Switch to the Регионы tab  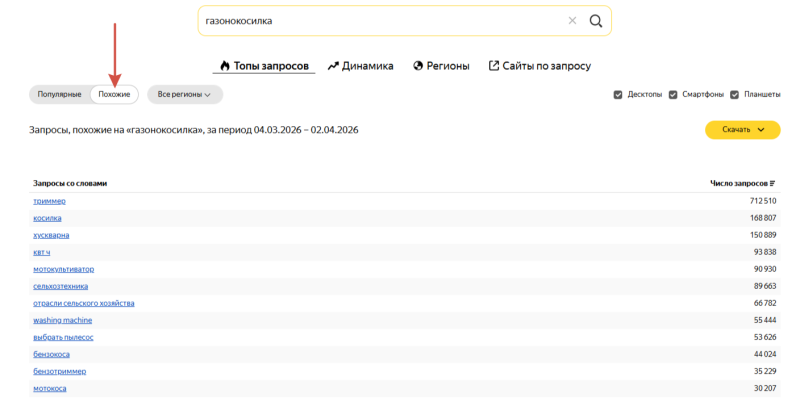pos(441,66)
